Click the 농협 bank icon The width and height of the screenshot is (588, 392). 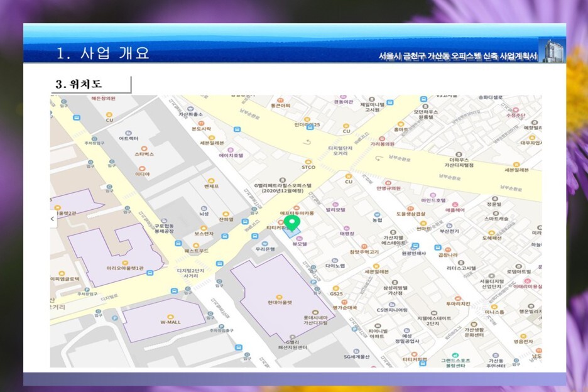[x=378, y=215]
